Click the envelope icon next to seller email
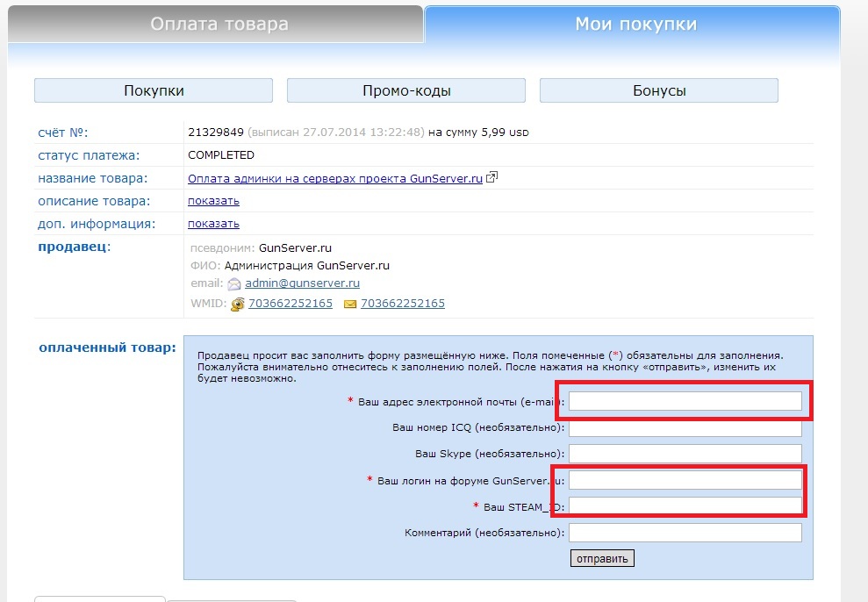The image size is (868, 602). [233, 284]
